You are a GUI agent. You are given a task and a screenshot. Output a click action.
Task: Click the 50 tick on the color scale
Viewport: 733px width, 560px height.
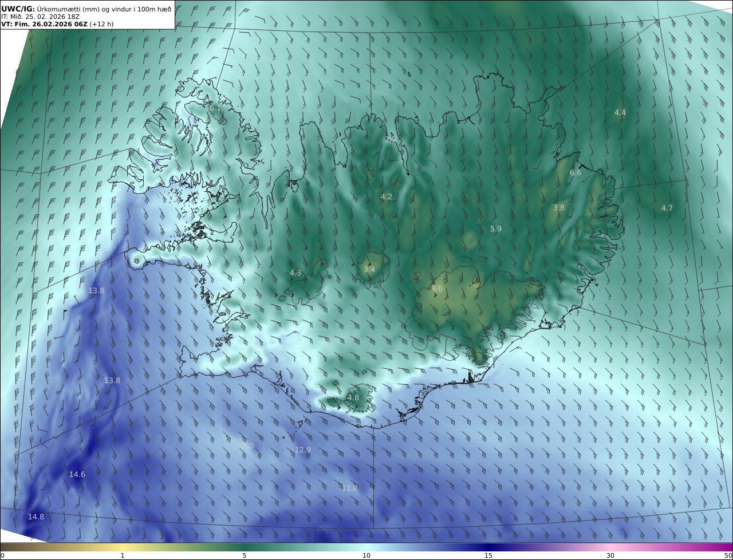coord(728,555)
